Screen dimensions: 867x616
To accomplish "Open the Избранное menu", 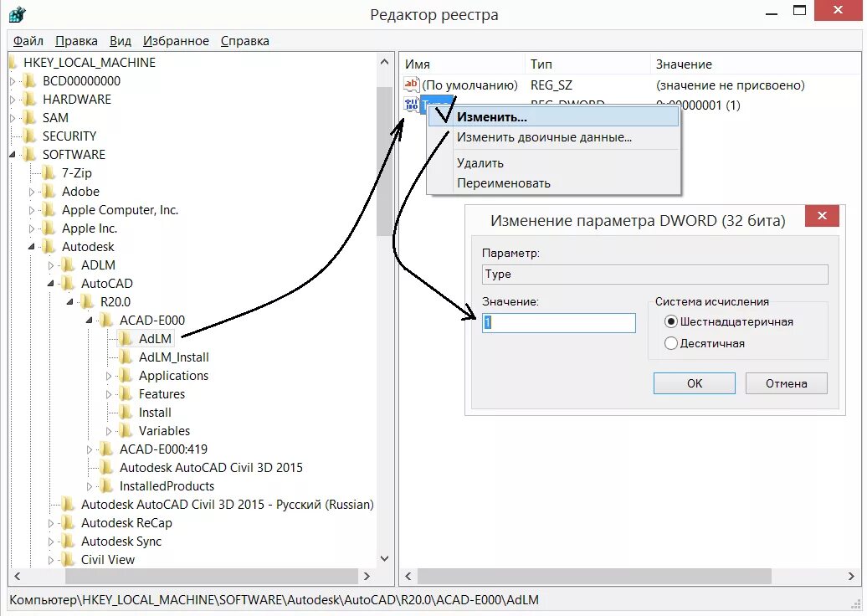I will point(176,41).
